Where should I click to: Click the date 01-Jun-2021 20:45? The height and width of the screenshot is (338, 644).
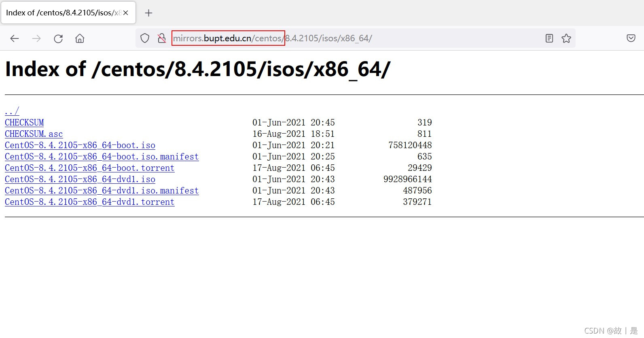pos(294,122)
